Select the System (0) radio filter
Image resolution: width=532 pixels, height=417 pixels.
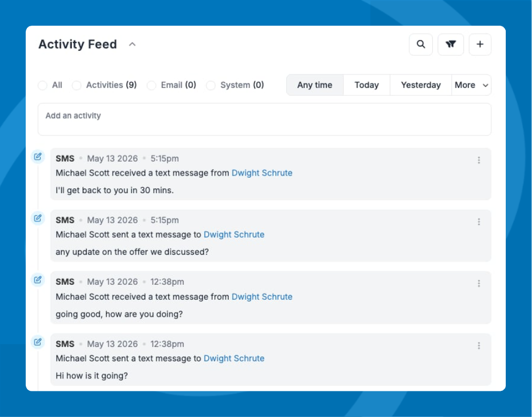pyautogui.click(x=211, y=85)
